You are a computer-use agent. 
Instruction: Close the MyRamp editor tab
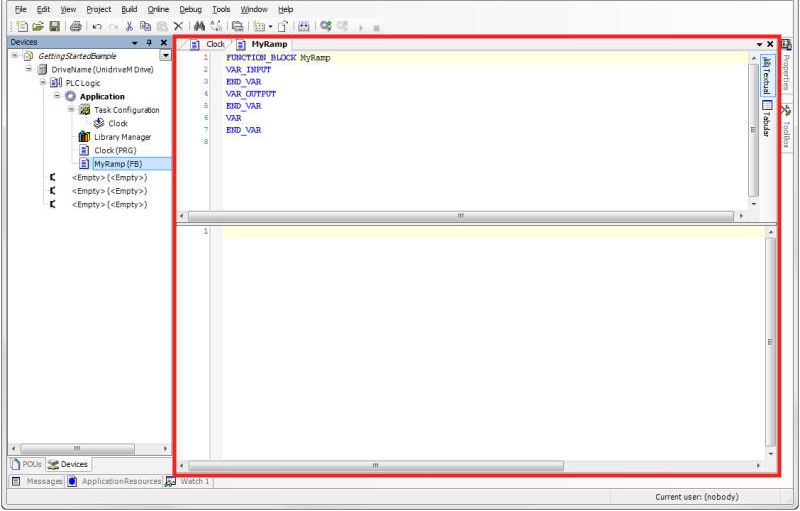[770, 44]
